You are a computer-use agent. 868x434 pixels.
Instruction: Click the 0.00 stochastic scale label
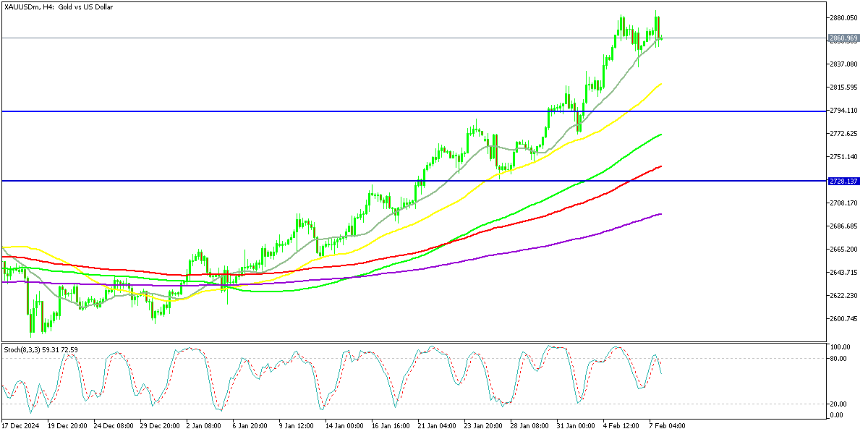point(836,415)
